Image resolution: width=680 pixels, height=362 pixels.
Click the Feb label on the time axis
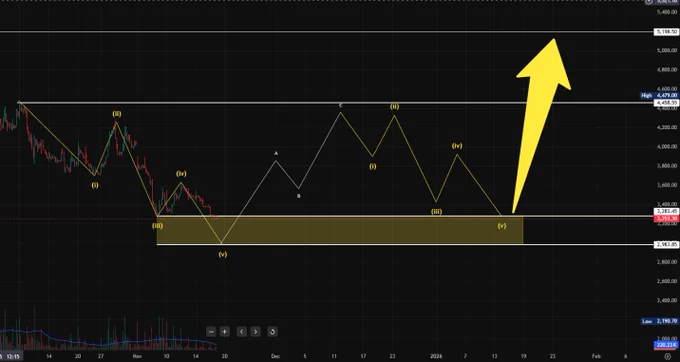(596, 356)
